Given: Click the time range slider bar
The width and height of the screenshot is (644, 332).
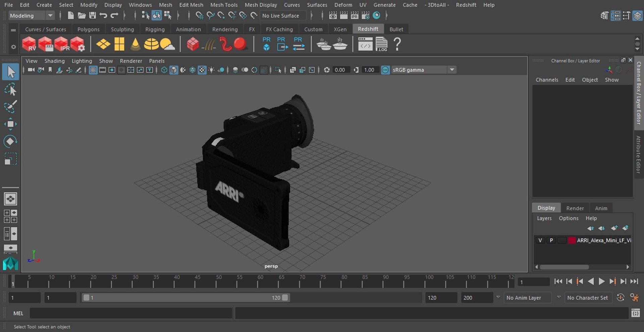Looking at the screenshot, I should click(185, 297).
